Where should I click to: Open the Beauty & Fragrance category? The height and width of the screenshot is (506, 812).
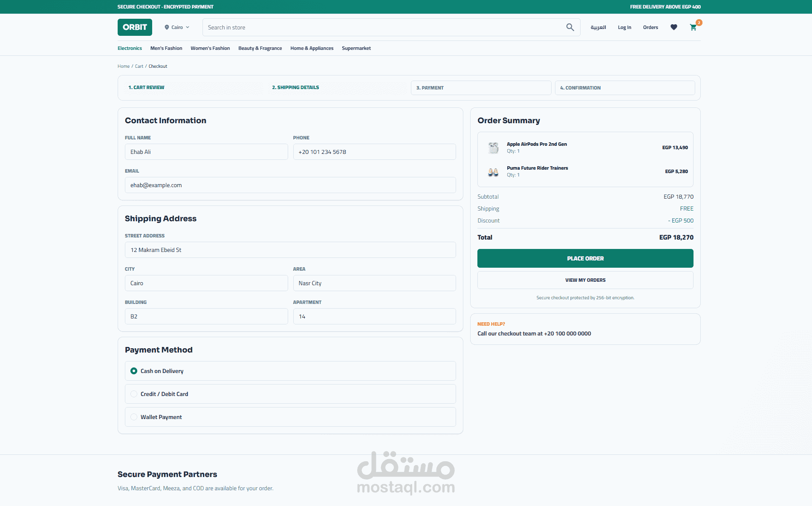pyautogui.click(x=260, y=48)
